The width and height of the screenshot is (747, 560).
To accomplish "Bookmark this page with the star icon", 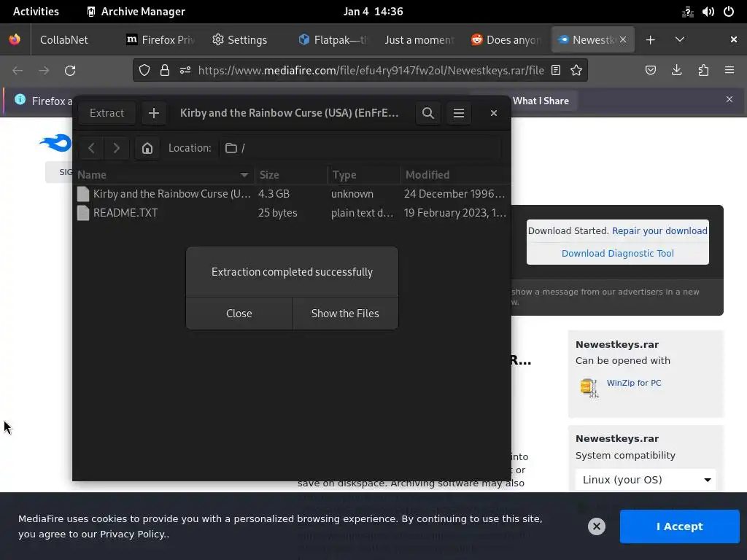I will tap(576, 71).
